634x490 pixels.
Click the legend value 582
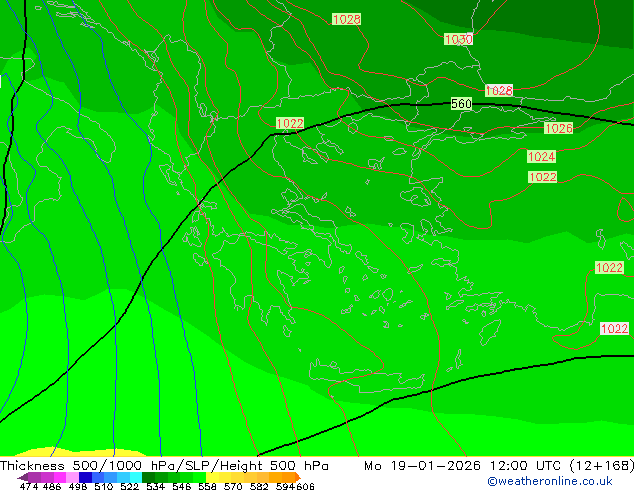[259, 486]
